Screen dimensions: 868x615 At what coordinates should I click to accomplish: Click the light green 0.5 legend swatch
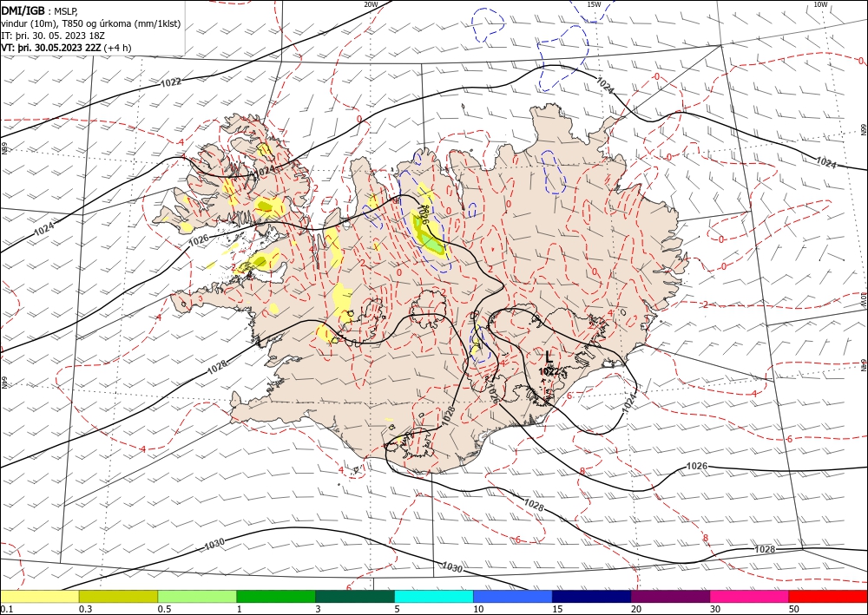pos(197,596)
